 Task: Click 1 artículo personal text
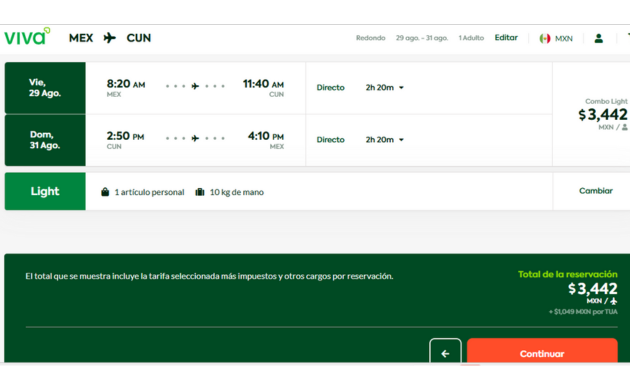click(149, 192)
